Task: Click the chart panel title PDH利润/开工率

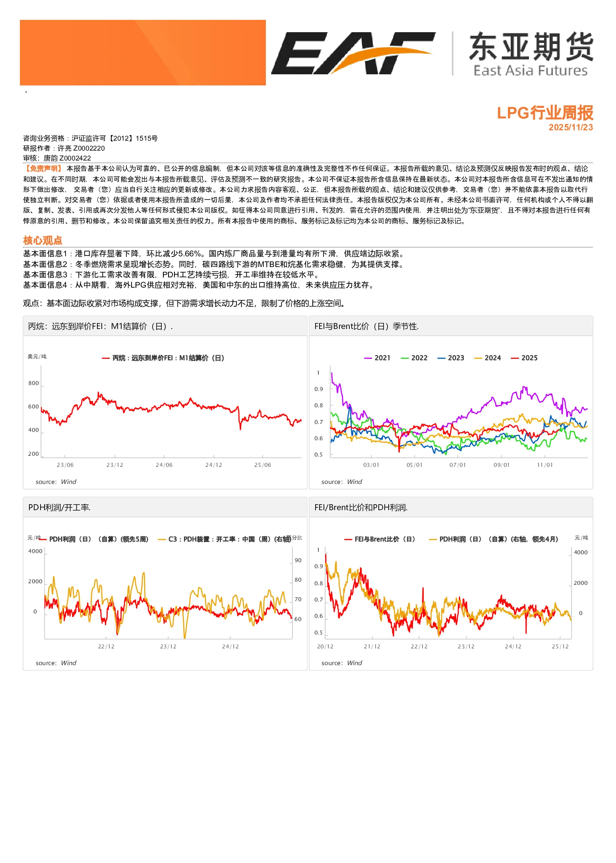Action: [59, 507]
